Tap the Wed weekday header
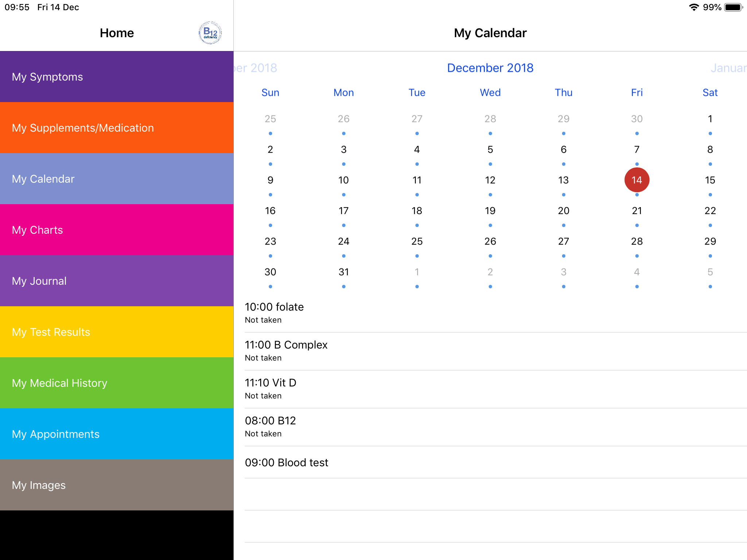 [x=490, y=93]
